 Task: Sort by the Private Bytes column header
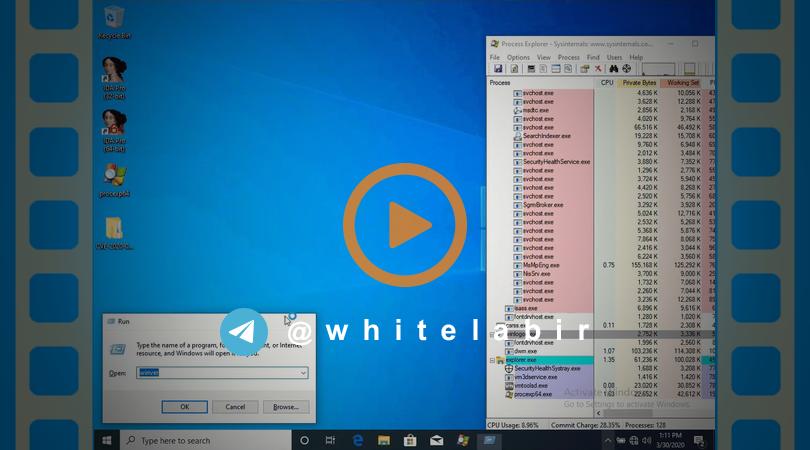[638, 83]
